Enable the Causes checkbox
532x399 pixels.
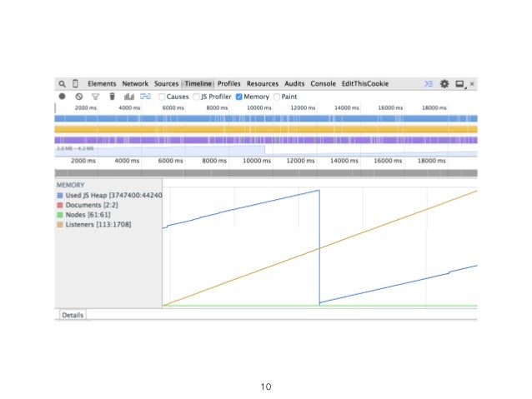(162, 97)
